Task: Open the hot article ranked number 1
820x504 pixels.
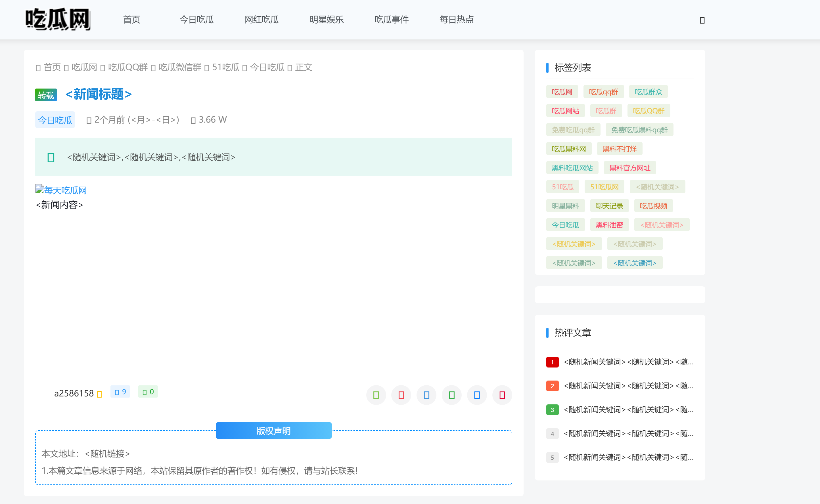Action: (628, 362)
